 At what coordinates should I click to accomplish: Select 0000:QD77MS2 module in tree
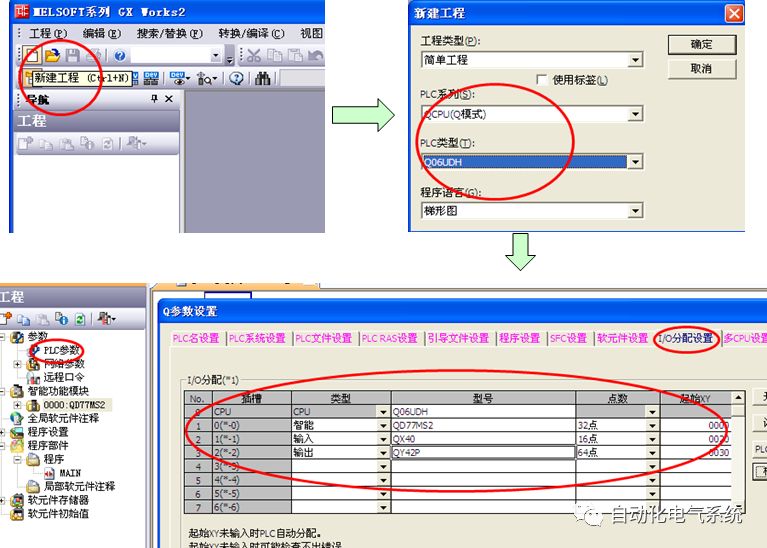click(x=70, y=405)
